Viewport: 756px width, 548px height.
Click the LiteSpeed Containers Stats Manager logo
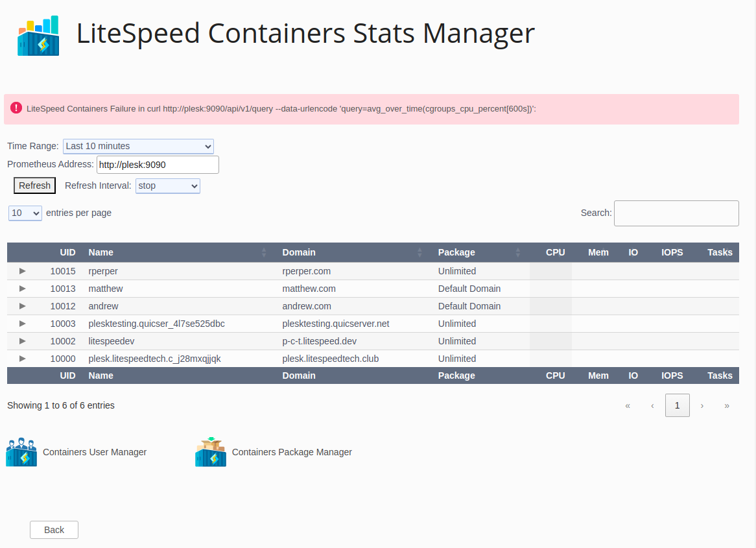[38, 35]
